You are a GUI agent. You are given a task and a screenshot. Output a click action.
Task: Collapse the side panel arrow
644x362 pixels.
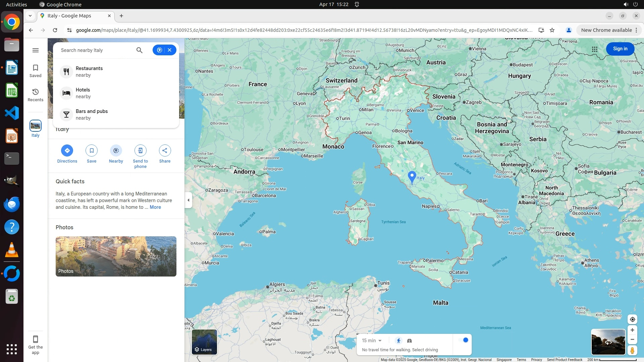click(189, 200)
